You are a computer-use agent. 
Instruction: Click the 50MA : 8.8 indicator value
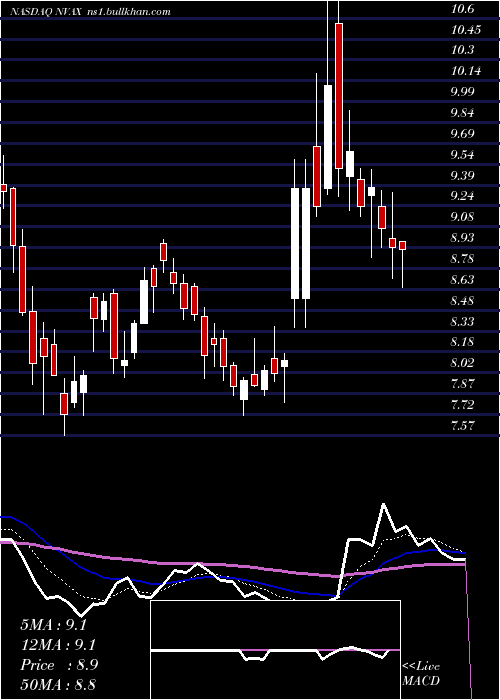coord(58,685)
